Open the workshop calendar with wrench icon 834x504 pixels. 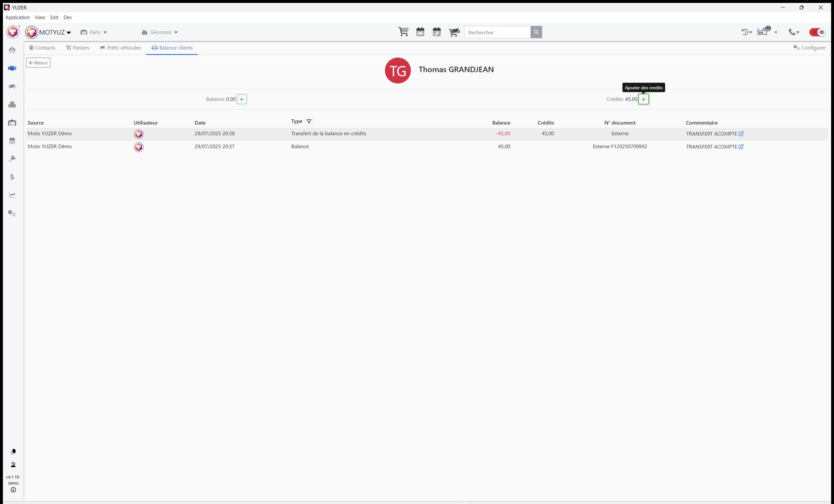point(437,32)
